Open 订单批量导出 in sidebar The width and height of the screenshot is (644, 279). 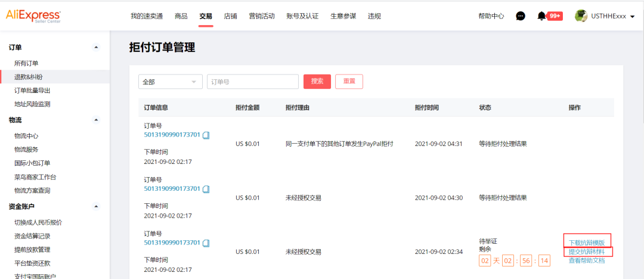32,91
